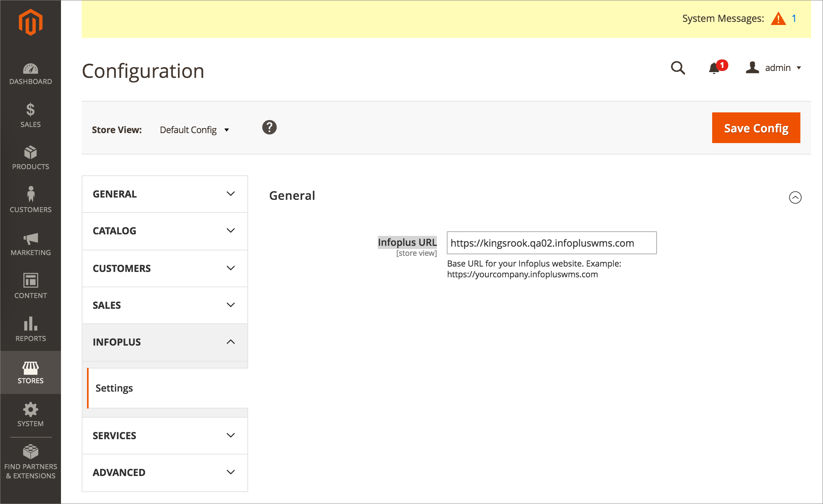Expand the Advanced configuration tab
This screenshot has width=823, height=504.
(165, 473)
